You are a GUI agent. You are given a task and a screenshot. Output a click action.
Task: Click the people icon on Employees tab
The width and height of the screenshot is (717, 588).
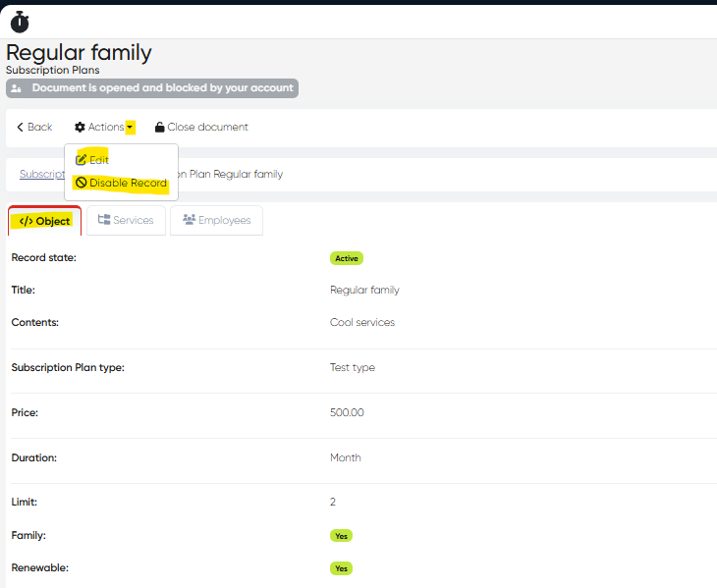pos(189,221)
